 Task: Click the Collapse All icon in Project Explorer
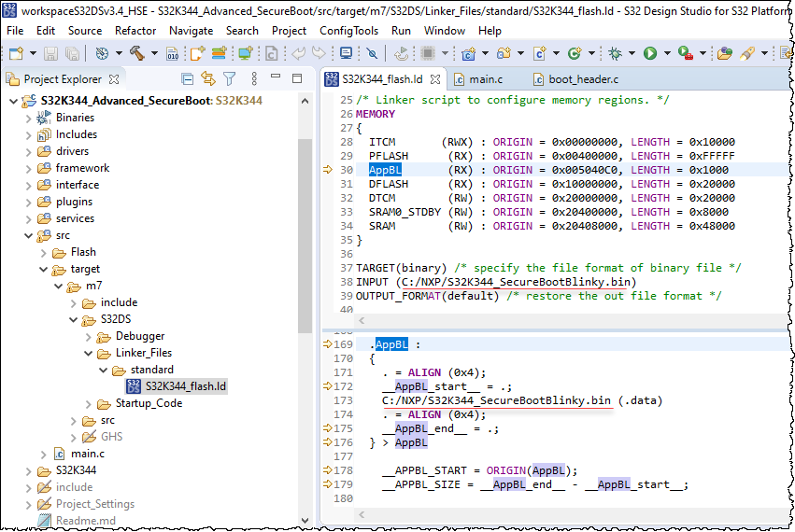pos(187,79)
